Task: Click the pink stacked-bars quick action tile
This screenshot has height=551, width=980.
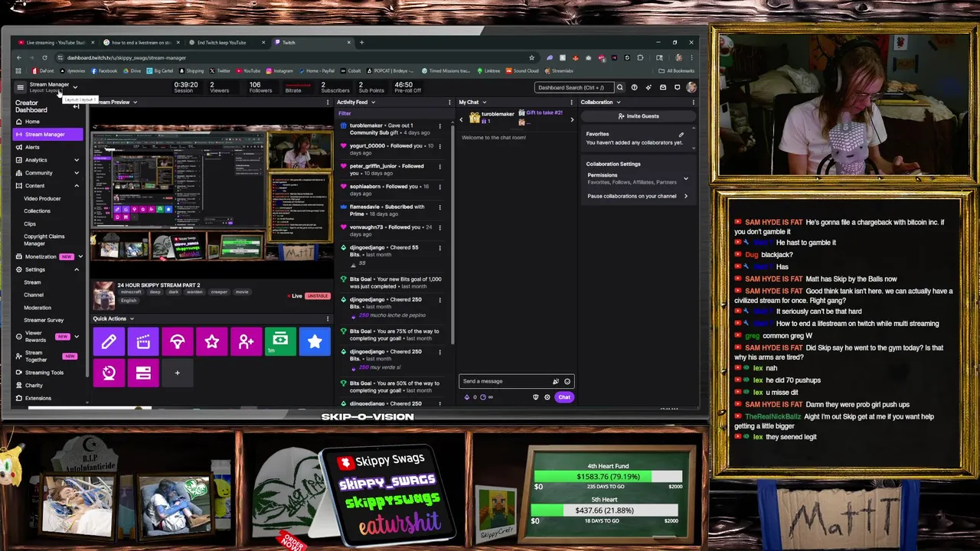Action: coord(143,373)
